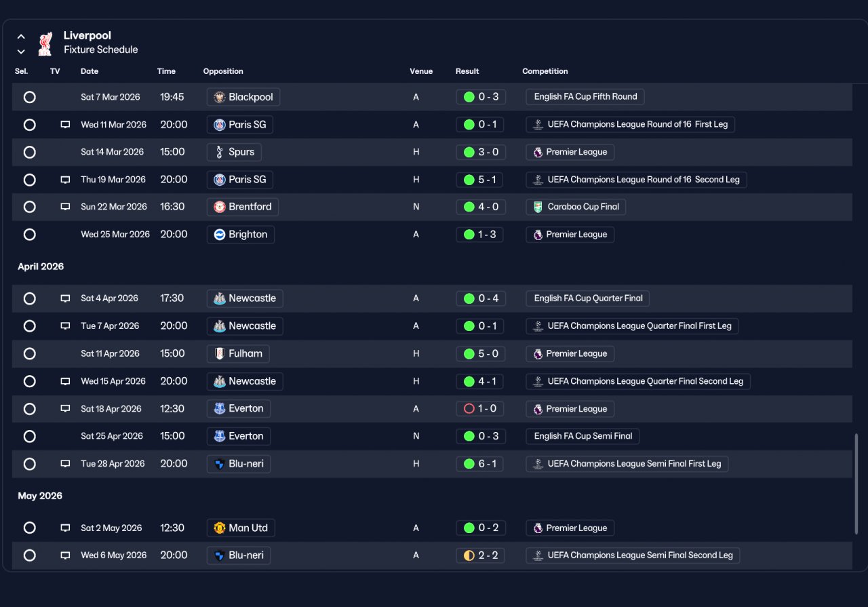The width and height of the screenshot is (868, 607).
Task: Click the Carabao Cup competition logo
Action: pyautogui.click(x=538, y=207)
